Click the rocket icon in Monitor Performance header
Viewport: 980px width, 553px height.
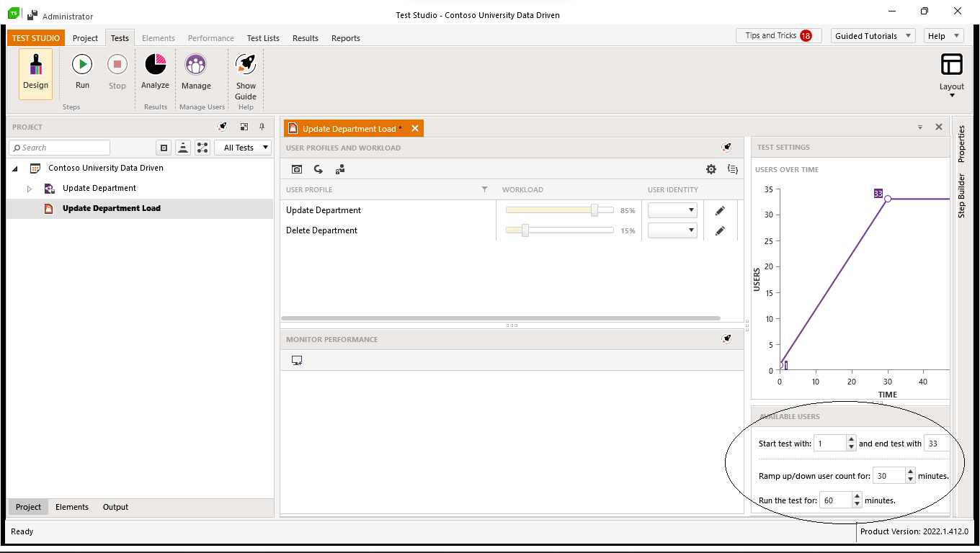[x=726, y=339]
